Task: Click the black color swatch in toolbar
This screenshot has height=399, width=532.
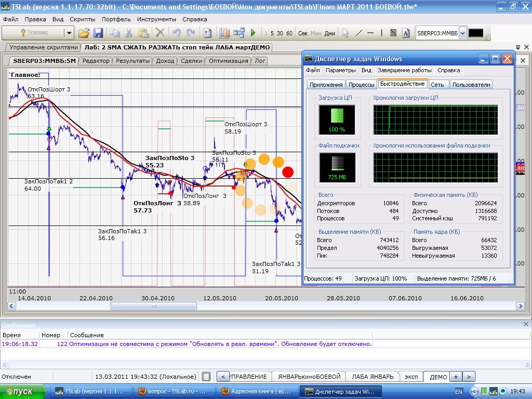Action: [475, 33]
